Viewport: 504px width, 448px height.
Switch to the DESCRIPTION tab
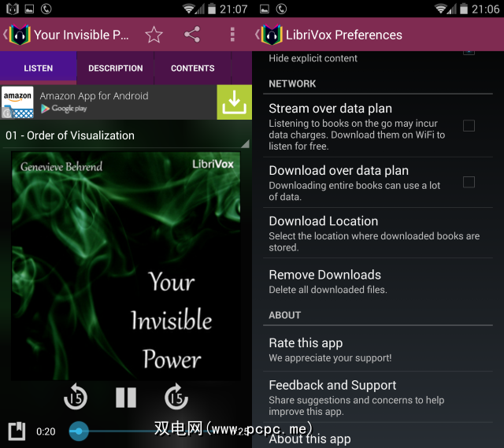(116, 68)
